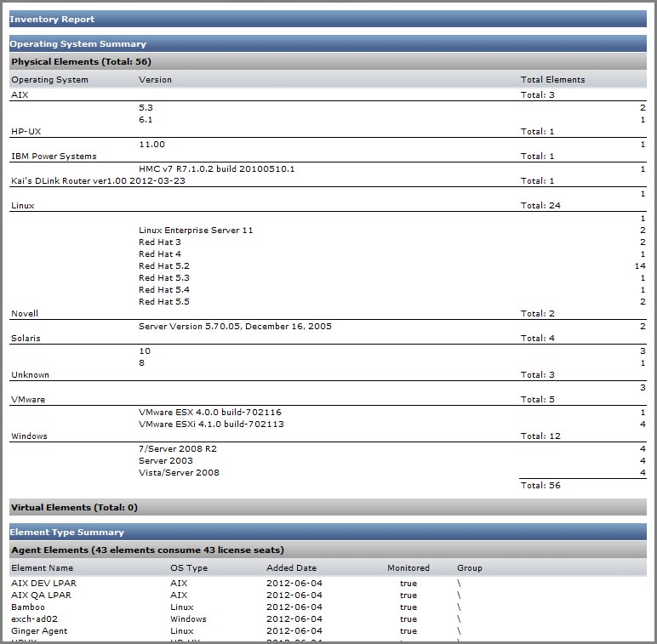Viewport: 657px width, 644px height.
Task: Click 7/Server 2008 R2 version
Action: pos(178,449)
